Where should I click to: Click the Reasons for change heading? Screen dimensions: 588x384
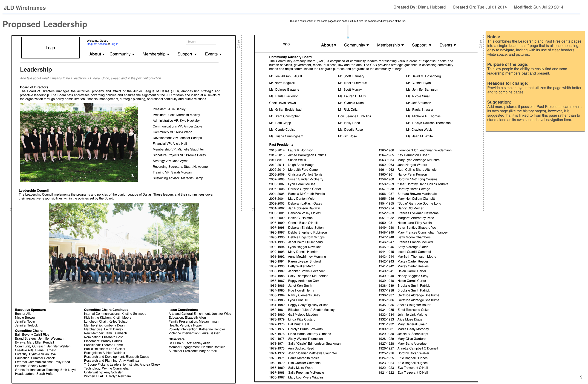coord(507,84)
